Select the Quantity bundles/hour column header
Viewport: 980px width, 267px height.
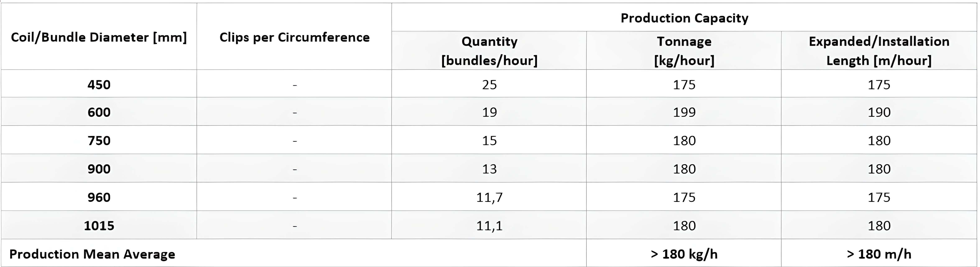click(x=489, y=50)
